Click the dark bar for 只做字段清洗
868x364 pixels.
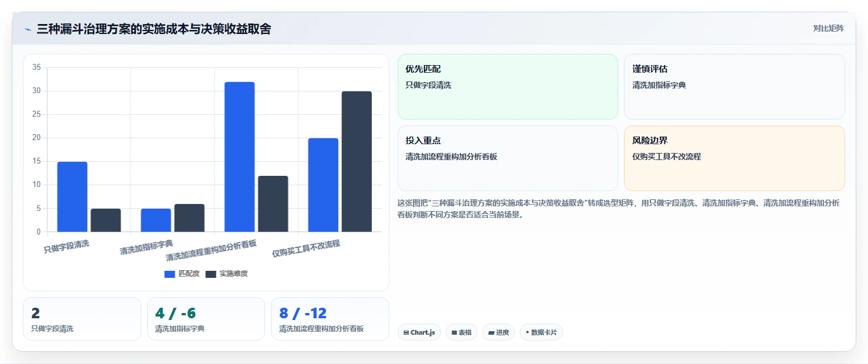(x=106, y=220)
